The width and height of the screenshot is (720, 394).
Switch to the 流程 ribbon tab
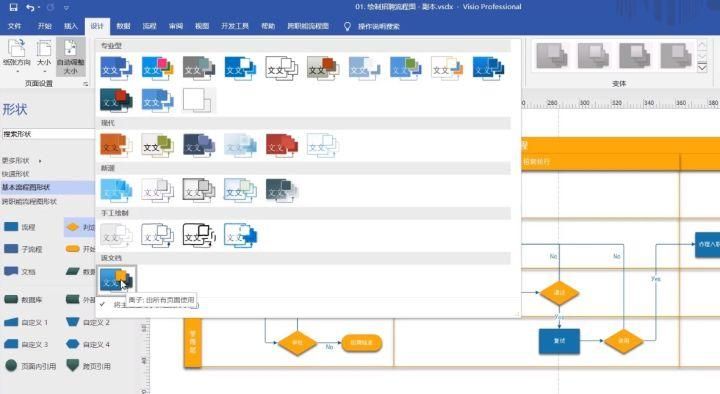149,26
